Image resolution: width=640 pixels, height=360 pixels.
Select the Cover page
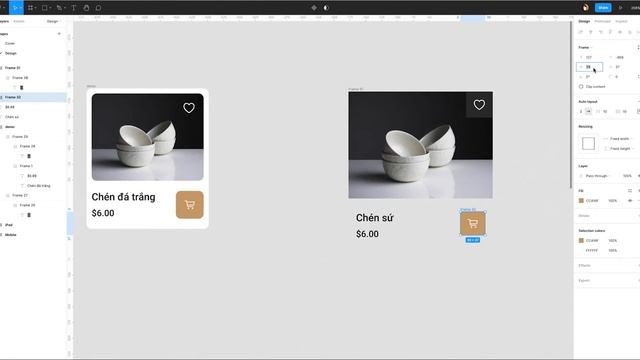click(x=10, y=43)
